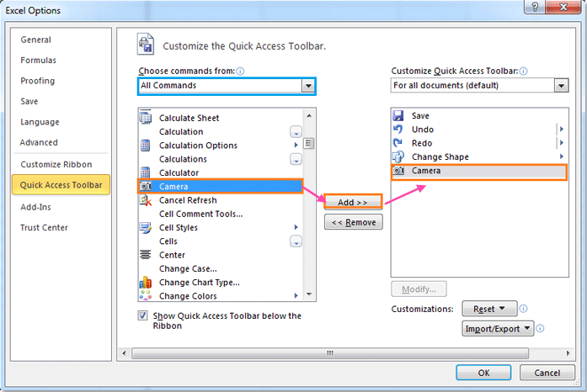Open the Trust Center category
The height and width of the screenshot is (392, 587).
click(44, 227)
